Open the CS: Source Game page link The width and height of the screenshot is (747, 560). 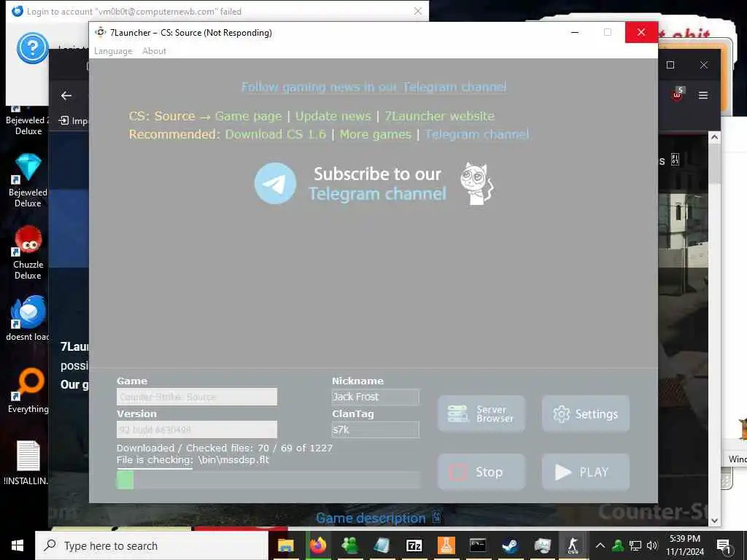(248, 116)
